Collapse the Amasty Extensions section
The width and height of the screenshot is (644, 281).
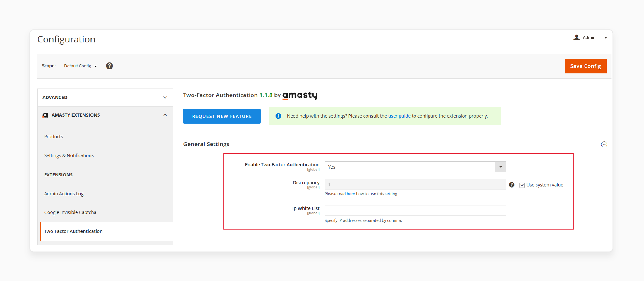click(105, 115)
